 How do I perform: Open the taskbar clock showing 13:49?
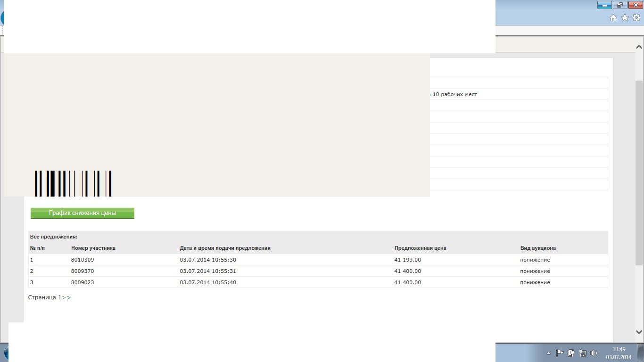(x=619, y=353)
